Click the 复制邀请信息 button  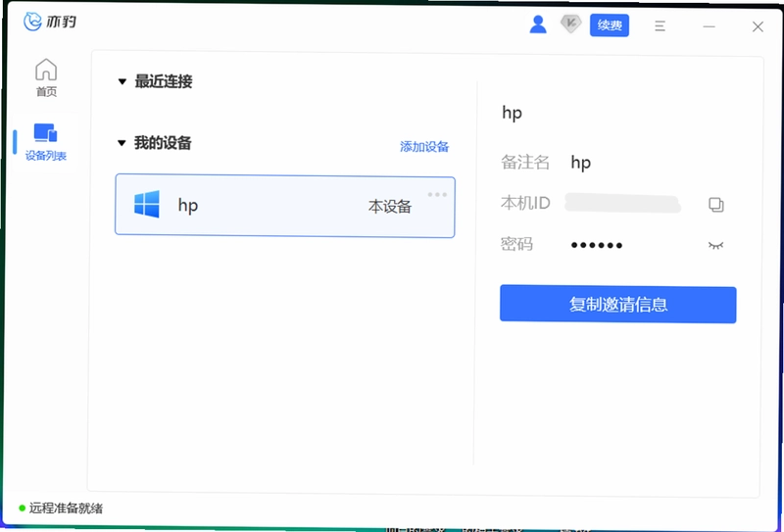[618, 305]
